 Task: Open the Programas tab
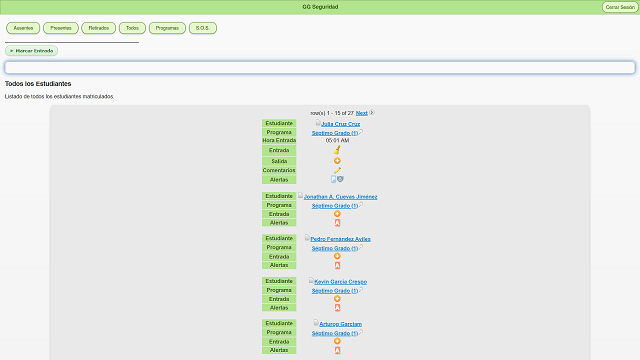point(167,28)
